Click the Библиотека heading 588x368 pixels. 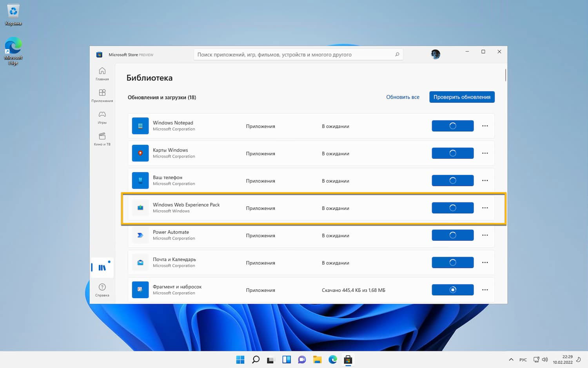[149, 78]
